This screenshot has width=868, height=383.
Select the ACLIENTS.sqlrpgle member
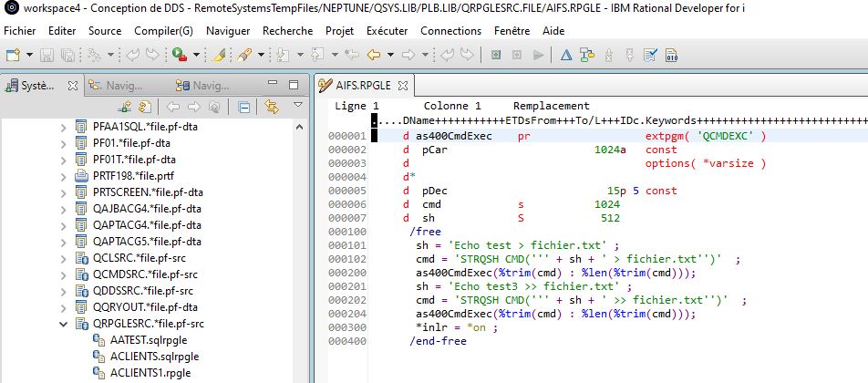154,357
